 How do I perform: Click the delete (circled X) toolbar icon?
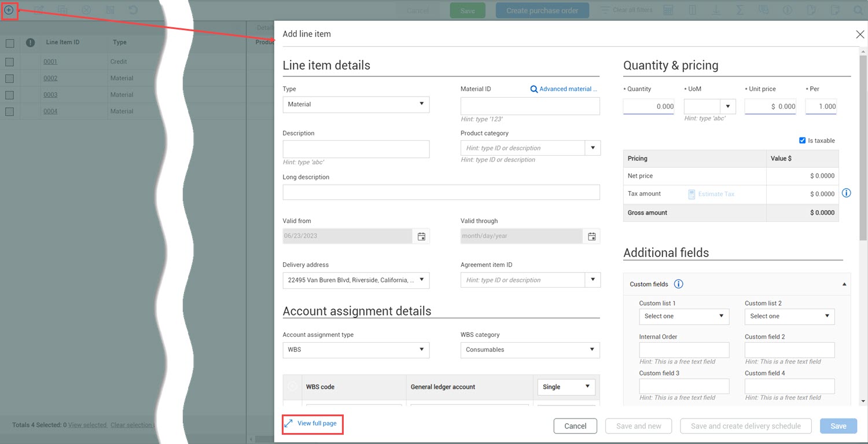point(86,10)
